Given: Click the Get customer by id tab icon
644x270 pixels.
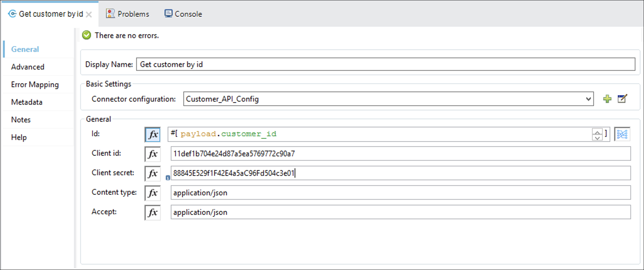Looking at the screenshot, I should click(x=12, y=14).
